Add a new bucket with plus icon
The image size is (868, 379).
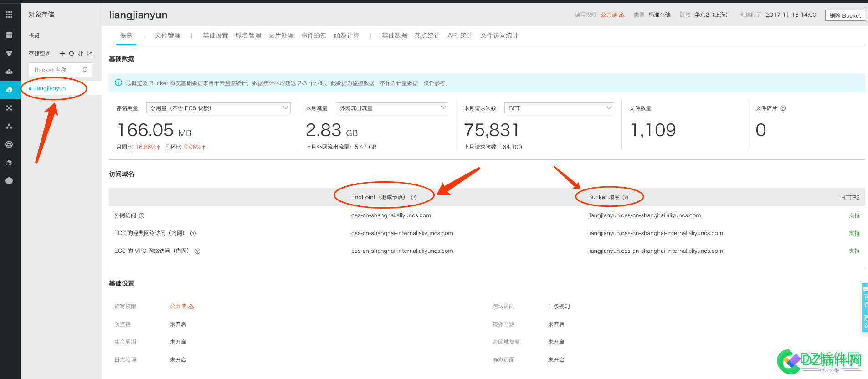(x=62, y=53)
